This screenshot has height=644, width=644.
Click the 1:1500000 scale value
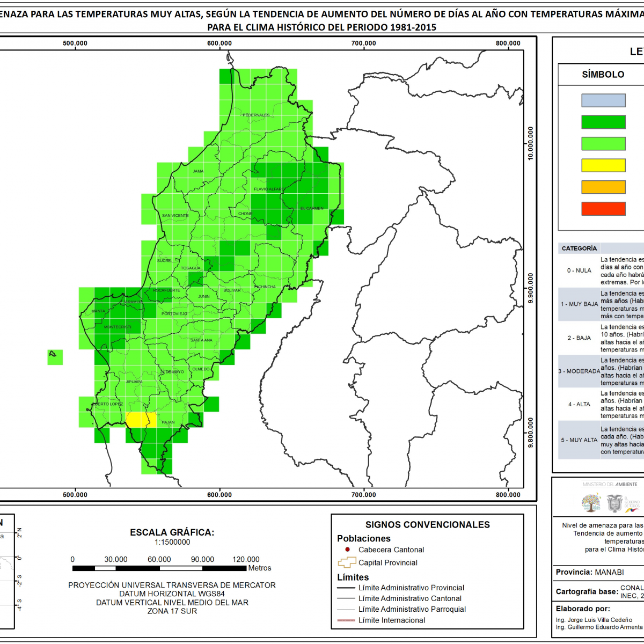(172, 542)
